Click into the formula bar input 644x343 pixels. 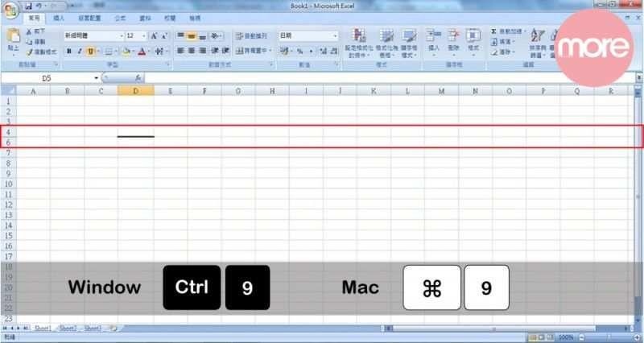(390, 77)
